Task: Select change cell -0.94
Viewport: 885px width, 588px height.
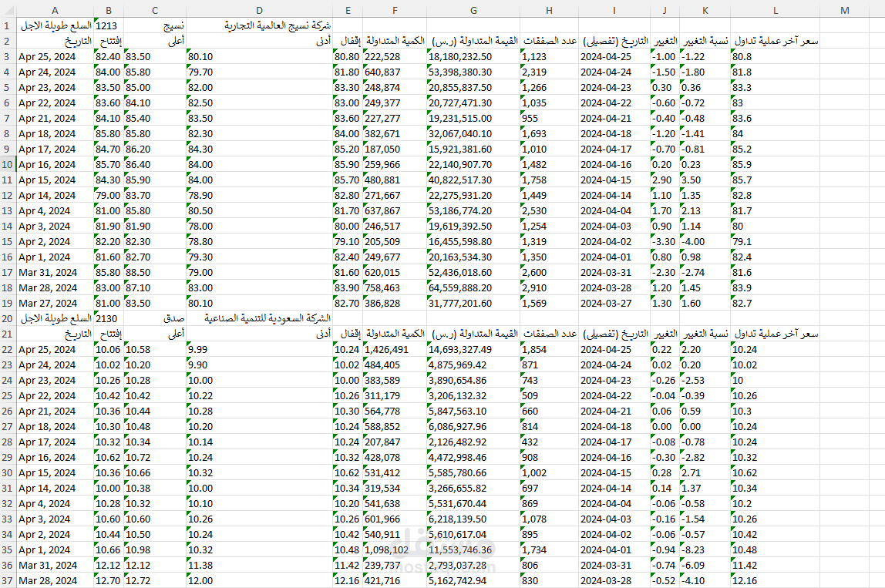Action: tap(665, 550)
